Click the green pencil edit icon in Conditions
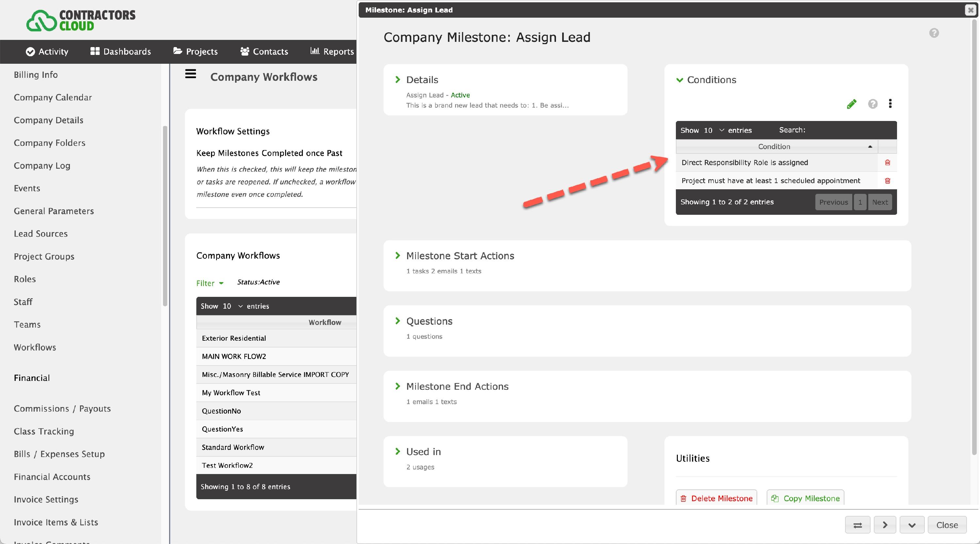 click(x=851, y=104)
